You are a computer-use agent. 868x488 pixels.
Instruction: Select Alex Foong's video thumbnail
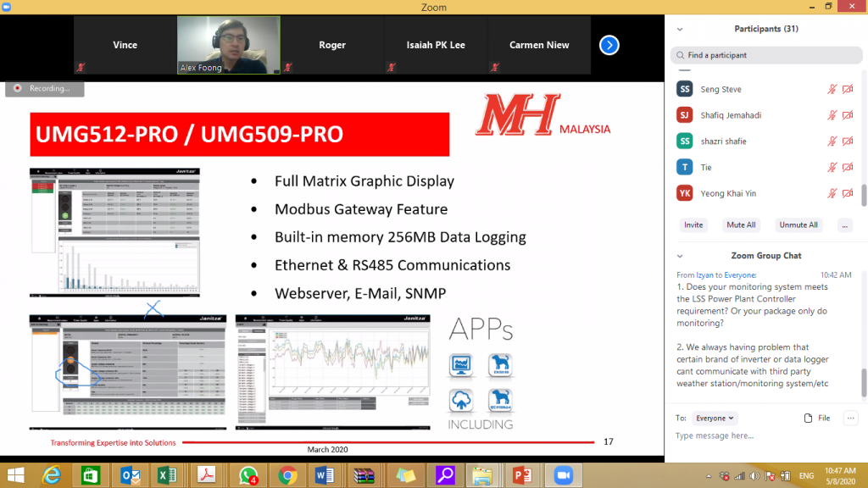[x=229, y=45]
